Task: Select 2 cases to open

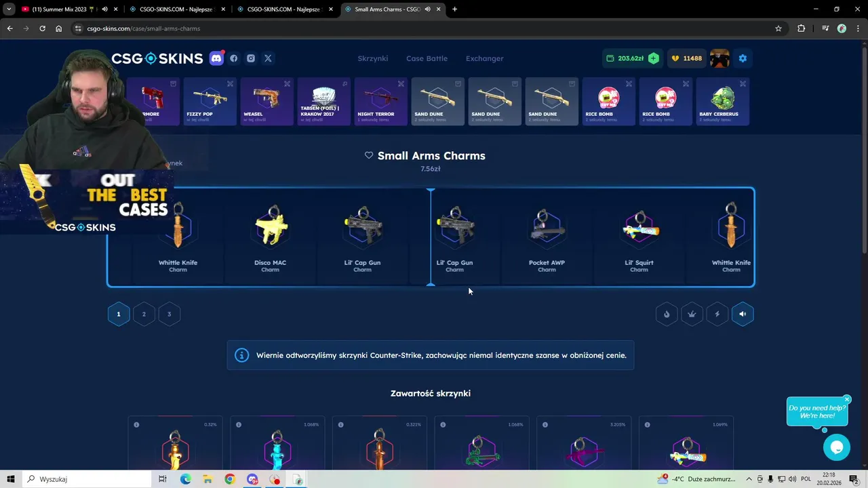Action: point(144,314)
